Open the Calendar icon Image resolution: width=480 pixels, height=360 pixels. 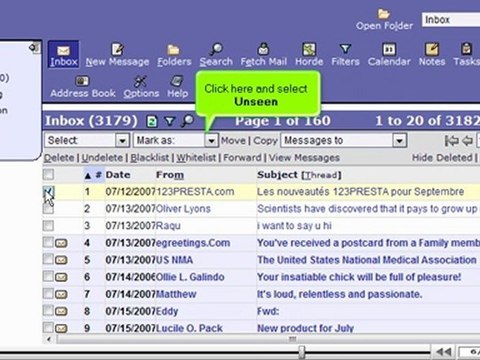pyautogui.click(x=389, y=49)
